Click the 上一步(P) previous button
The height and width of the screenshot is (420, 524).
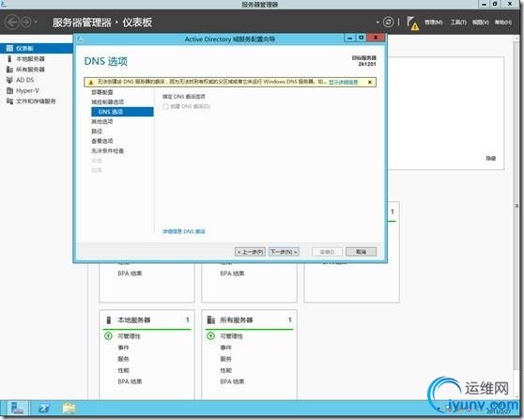tap(250, 252)
